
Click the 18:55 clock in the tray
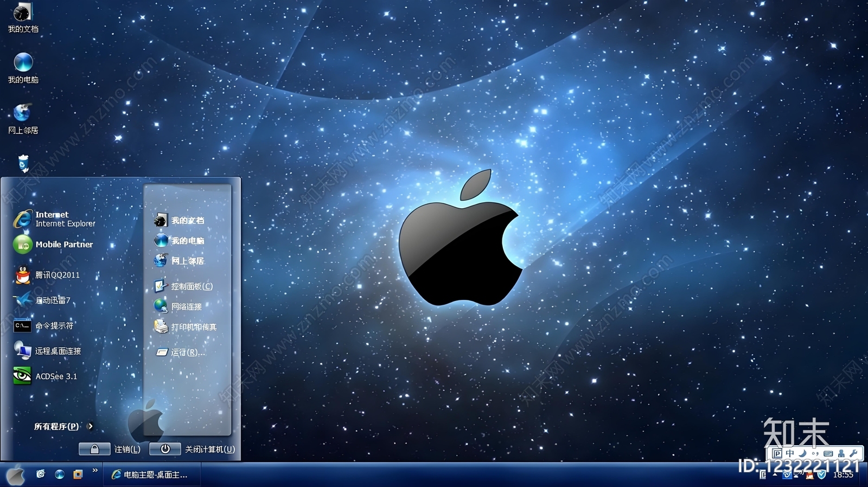843,475
